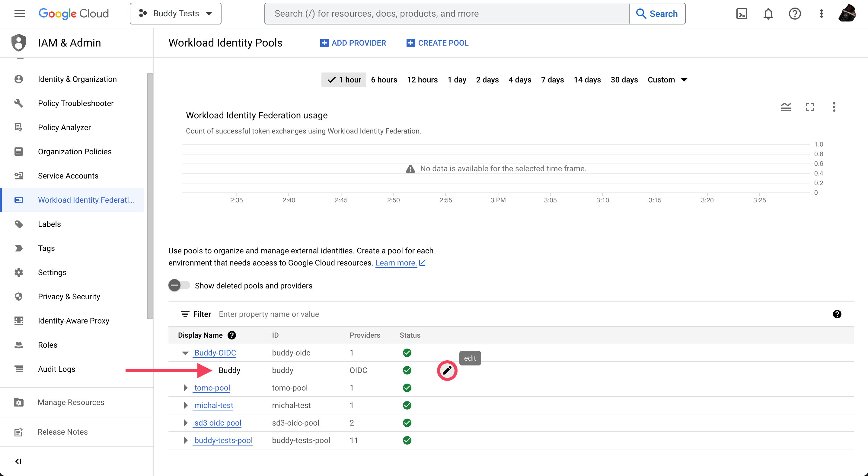Click the Search button

(x=657, y=14)
